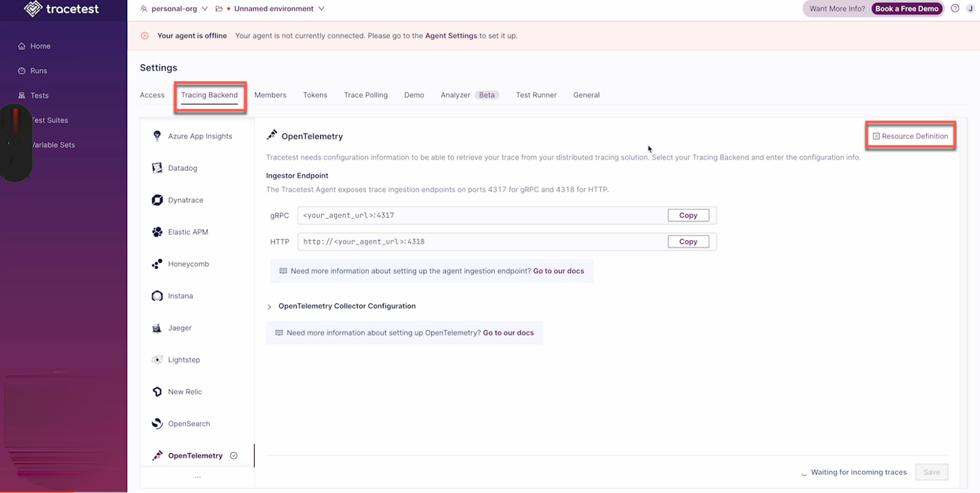Open the General tab
The height and width of the screenshot is (493, 980).
(586, 95)
